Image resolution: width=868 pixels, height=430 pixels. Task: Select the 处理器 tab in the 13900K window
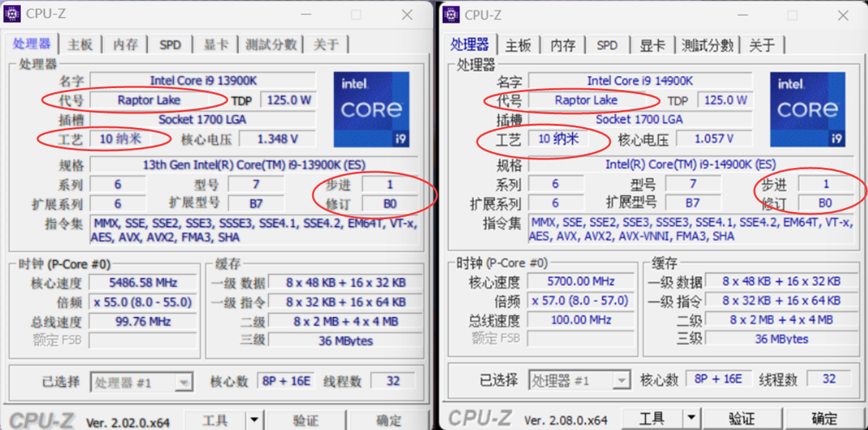point(32,43)
